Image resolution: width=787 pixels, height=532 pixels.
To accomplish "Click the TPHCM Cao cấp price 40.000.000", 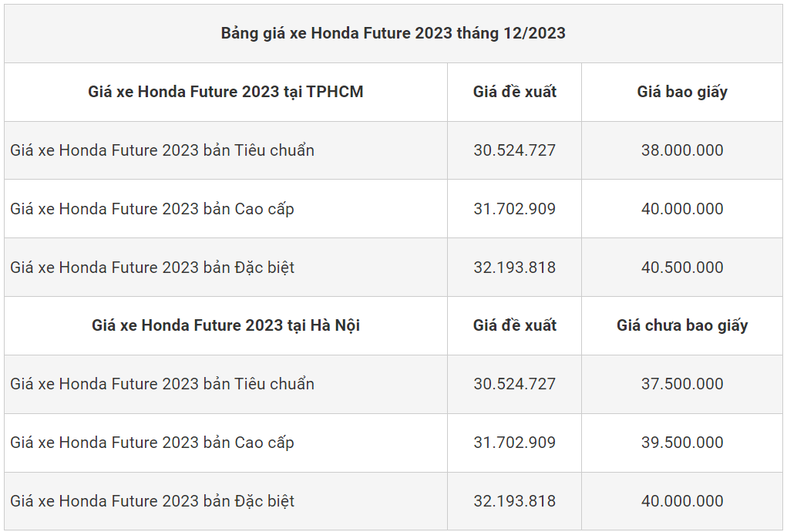I will [x=682, y=209].
